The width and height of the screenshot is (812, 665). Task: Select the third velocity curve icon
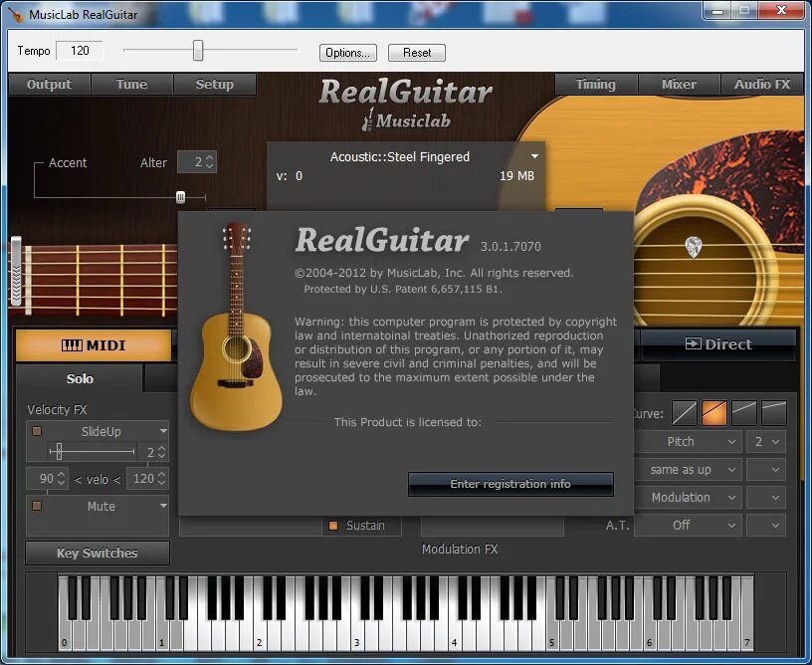pyautogui.click(x=744, y=413)
